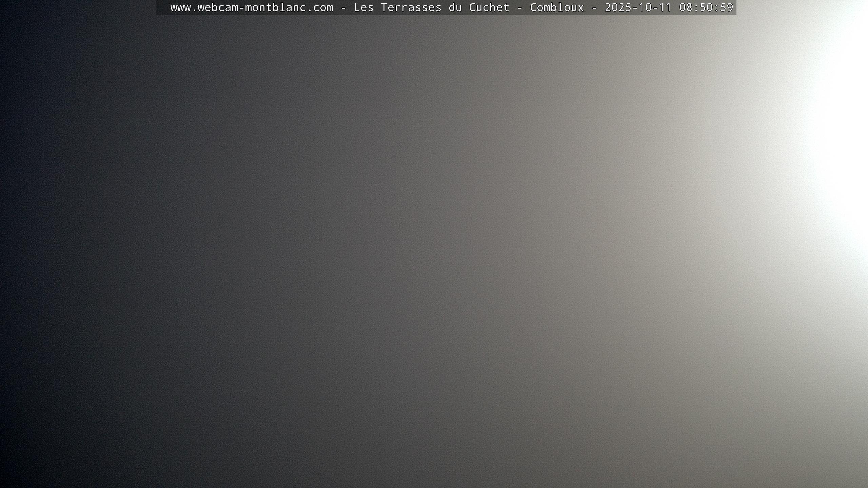This screenshot has width=868, height=488.
Task: Click the "Les Terrasses du Cuchet" label
Action: click(431, 7)
